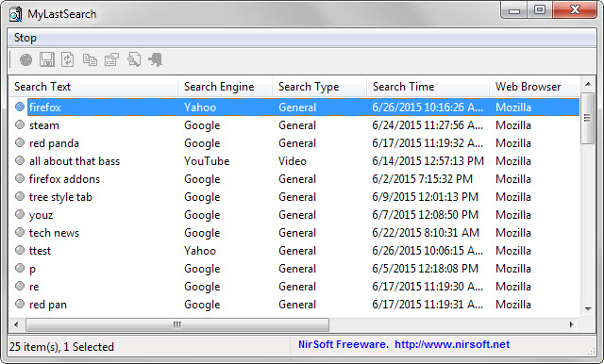Click the row icon beside 'red panda'
604x364 pixels.
tap(20, 142)
